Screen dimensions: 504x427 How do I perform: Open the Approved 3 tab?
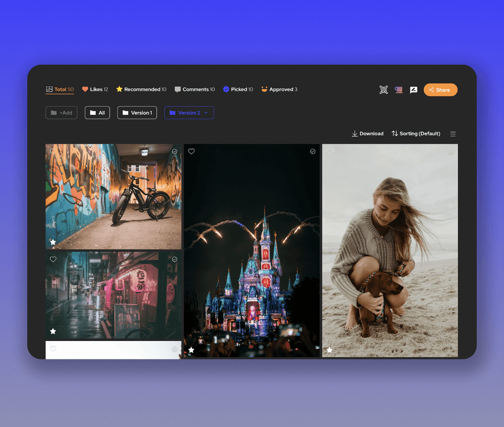[279, 90]
